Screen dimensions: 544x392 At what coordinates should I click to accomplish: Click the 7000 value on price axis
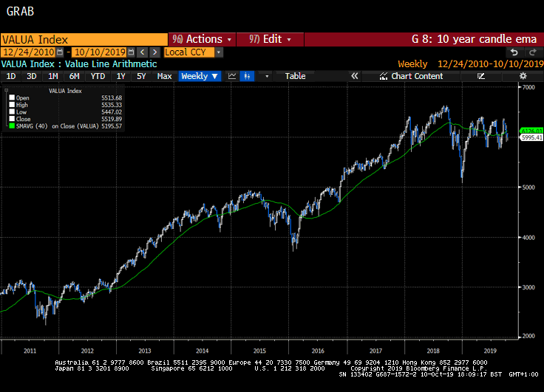pyautogui.click(x=528, y=87)
